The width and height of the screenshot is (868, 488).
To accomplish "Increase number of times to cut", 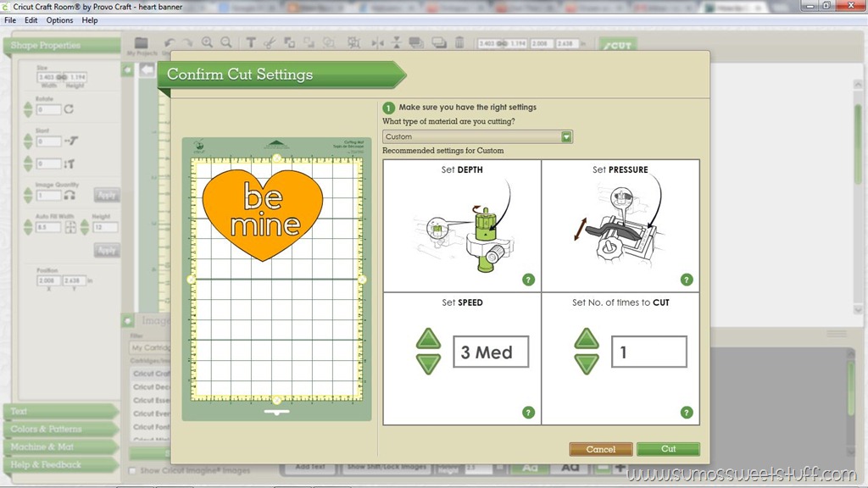I will [x=587, y=339].
